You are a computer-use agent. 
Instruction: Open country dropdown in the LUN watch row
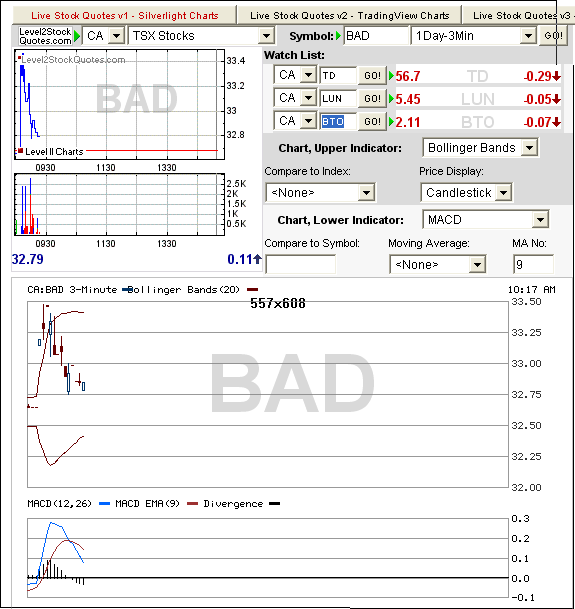tap(295, 98)
